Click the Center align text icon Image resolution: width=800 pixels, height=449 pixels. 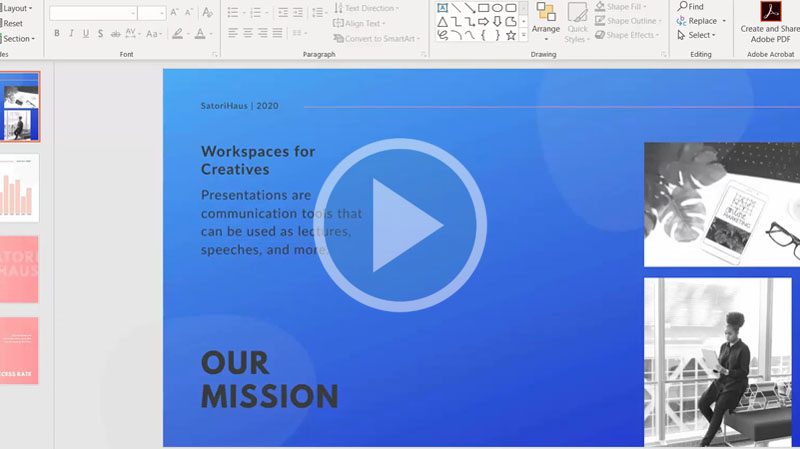coord(248,33)
